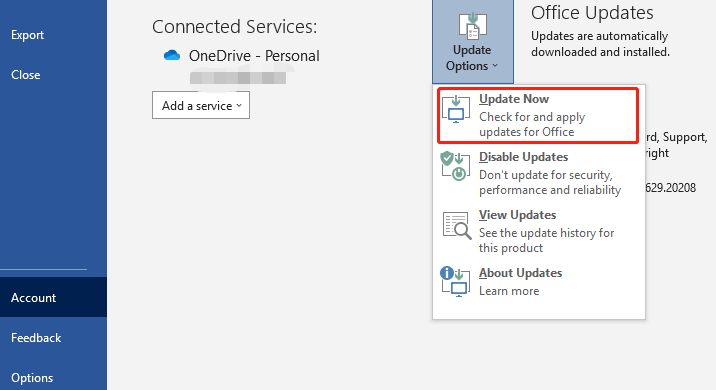Select About Updates Learn more entry
Viewport: 716px width, 390px height.
pyautogui.click(x=538, y=282)
